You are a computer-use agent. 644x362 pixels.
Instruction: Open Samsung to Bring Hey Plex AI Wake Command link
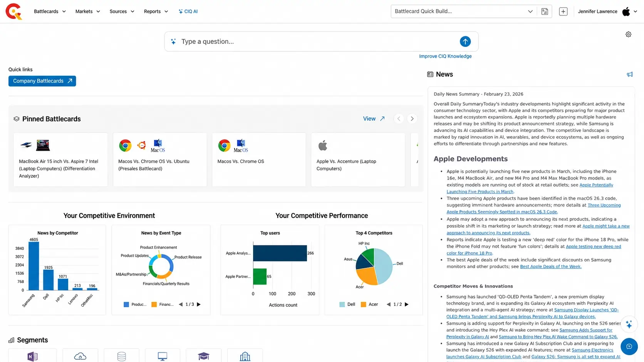[558, 337]
